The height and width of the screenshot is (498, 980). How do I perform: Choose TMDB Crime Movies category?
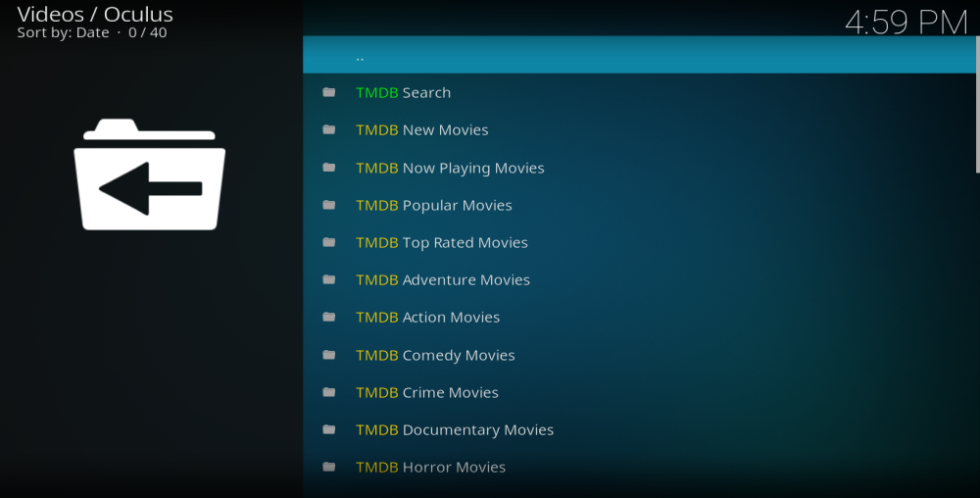[426, 392]
